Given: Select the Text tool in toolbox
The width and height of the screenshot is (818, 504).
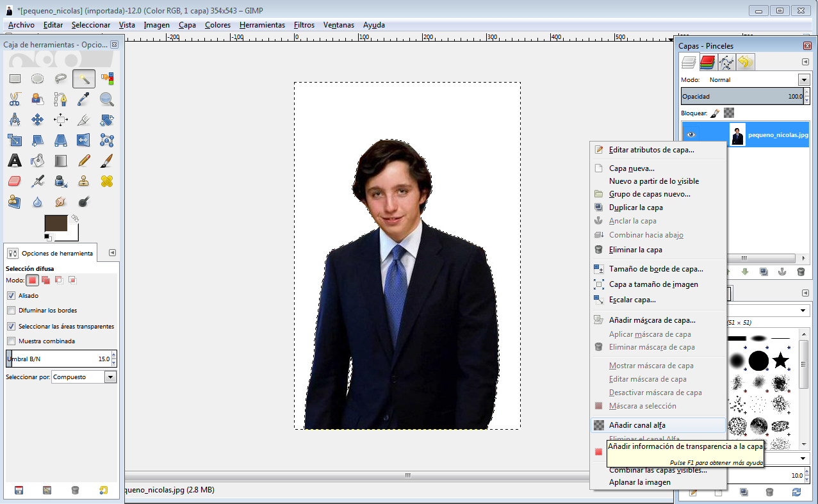Looking at the screenshot, I should 15,161.
